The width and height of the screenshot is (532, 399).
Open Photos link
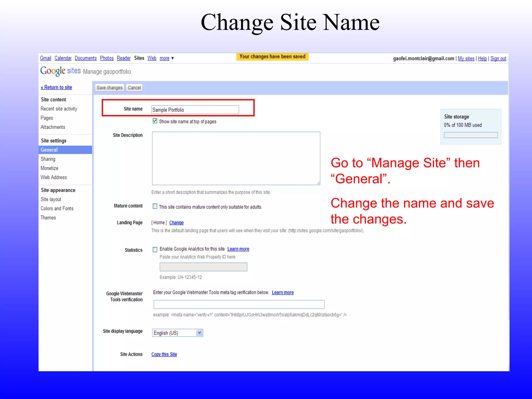pos(107,58)
